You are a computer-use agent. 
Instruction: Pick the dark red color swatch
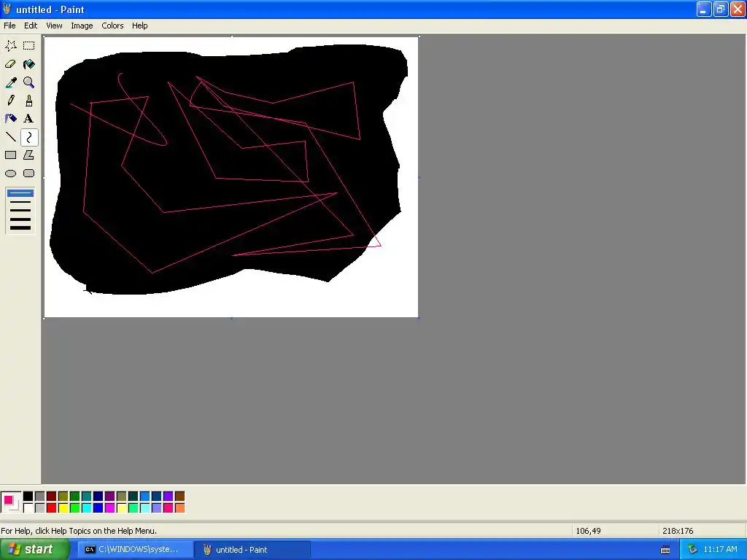(52, 497)
